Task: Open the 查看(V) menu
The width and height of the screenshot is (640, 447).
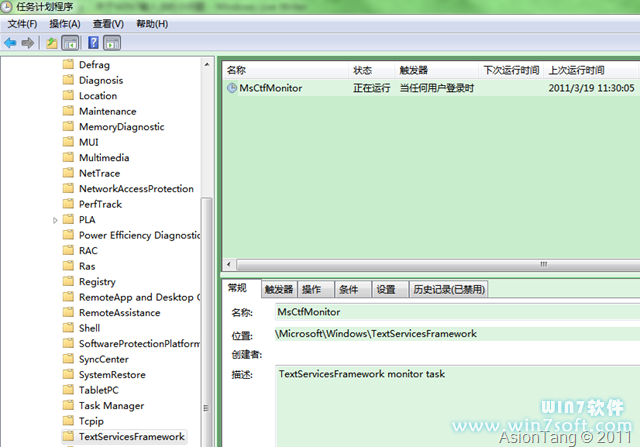Action: tap(108, 24)
